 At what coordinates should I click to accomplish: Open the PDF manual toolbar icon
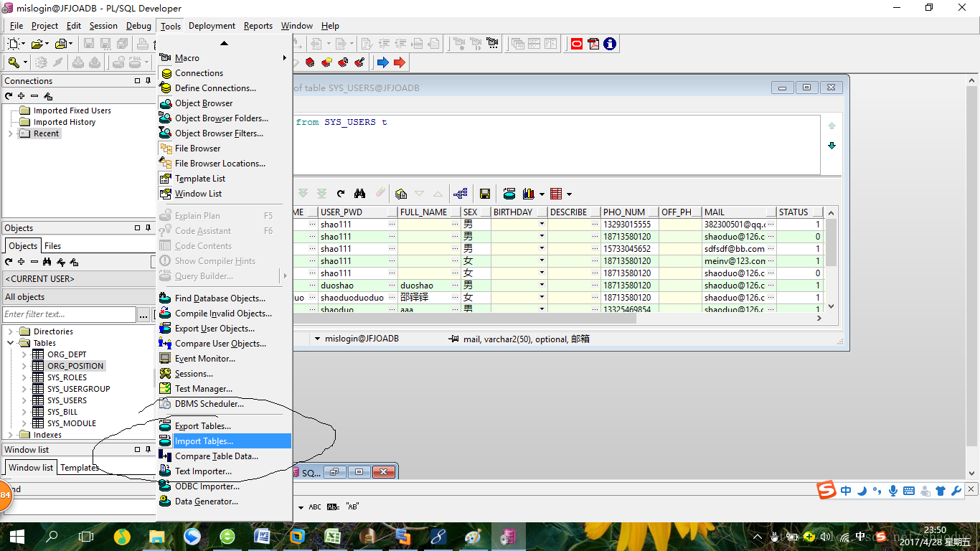(x=593, y=44)
